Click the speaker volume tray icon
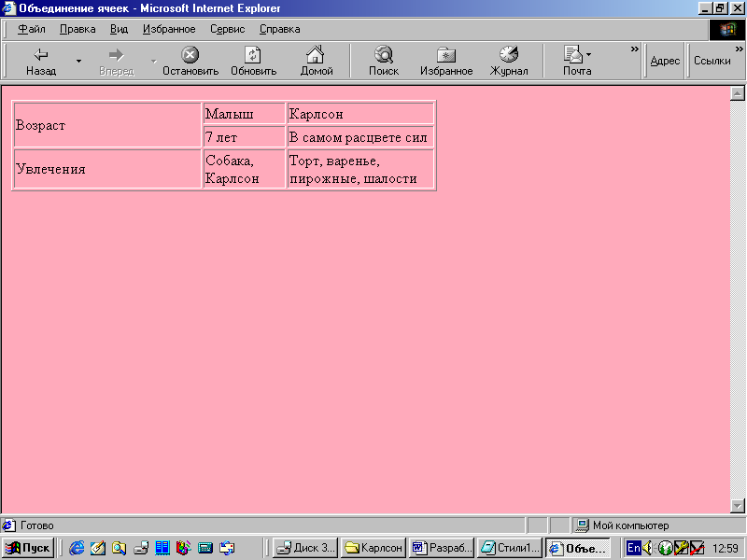Screen dimensions: 747x560 (x=648, y=548)
